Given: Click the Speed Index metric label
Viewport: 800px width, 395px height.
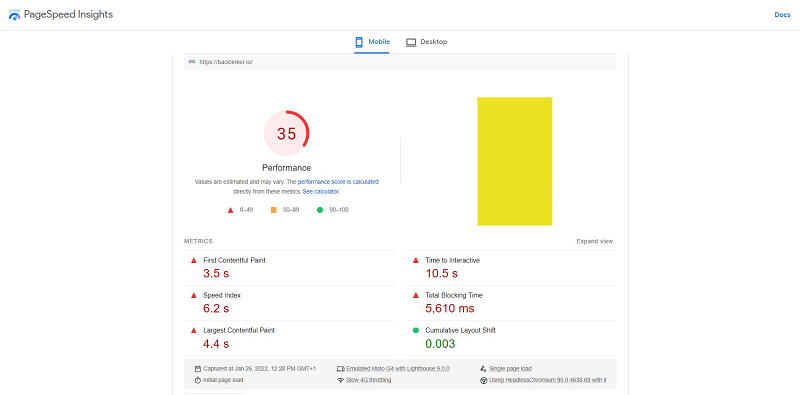Looking at the screenshot, I should click(x=222, y=295).
